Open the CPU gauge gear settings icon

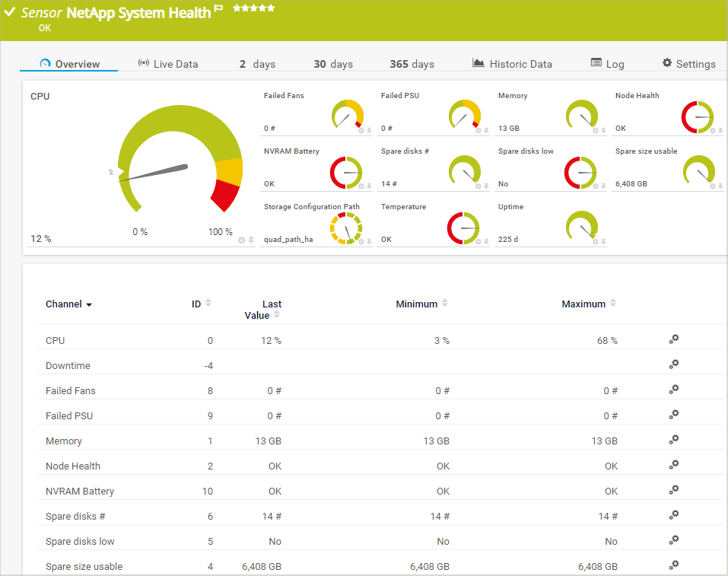coord(242,240)
